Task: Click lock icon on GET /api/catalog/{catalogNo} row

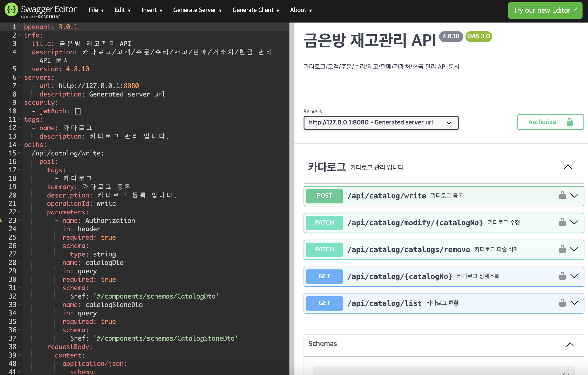Action: click(x=562, y=276)
